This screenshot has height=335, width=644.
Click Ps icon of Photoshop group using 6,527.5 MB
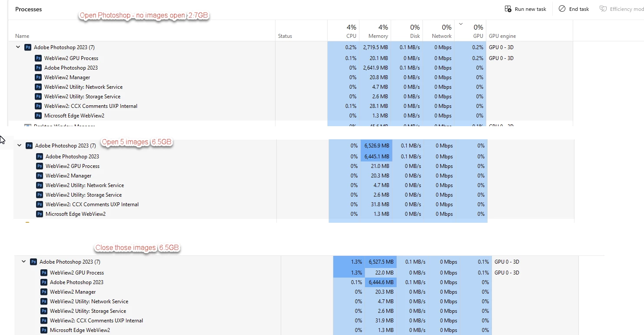(33, 262)
